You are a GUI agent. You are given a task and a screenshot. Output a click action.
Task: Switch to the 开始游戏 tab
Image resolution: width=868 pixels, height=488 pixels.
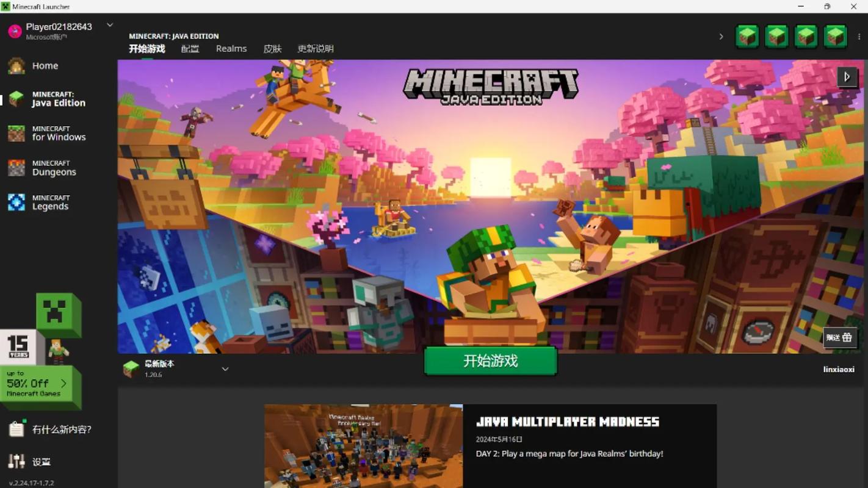tap(147, 49)
